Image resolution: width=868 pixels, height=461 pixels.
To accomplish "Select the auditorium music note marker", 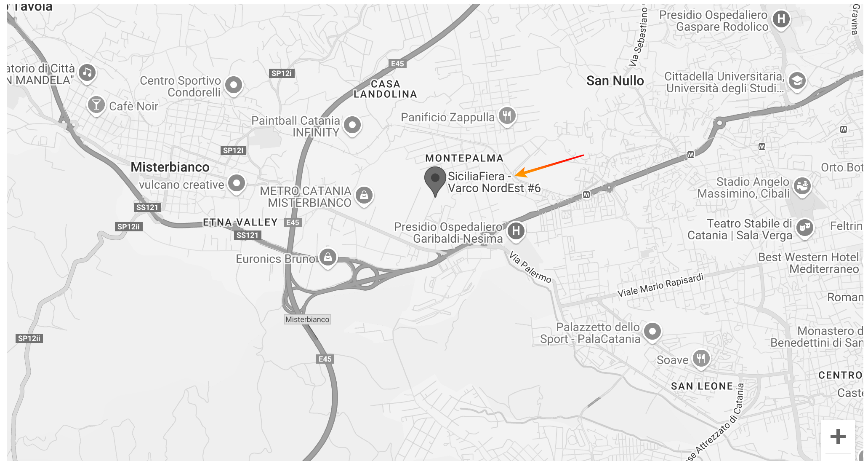I will tap(87, 73).
